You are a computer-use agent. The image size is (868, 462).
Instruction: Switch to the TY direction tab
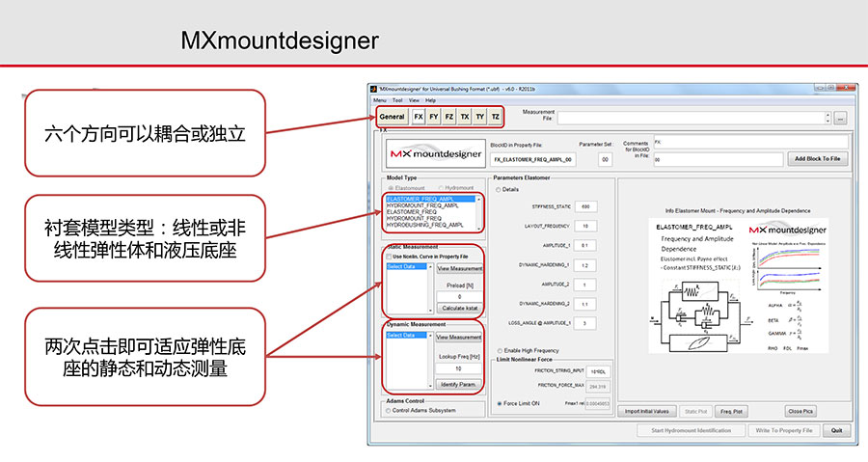(480, 117)
